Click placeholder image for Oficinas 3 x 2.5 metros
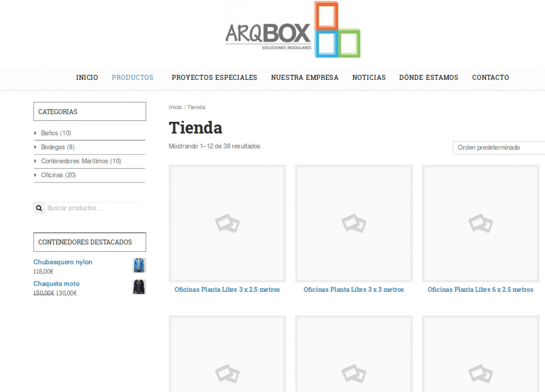 (227, 224)
